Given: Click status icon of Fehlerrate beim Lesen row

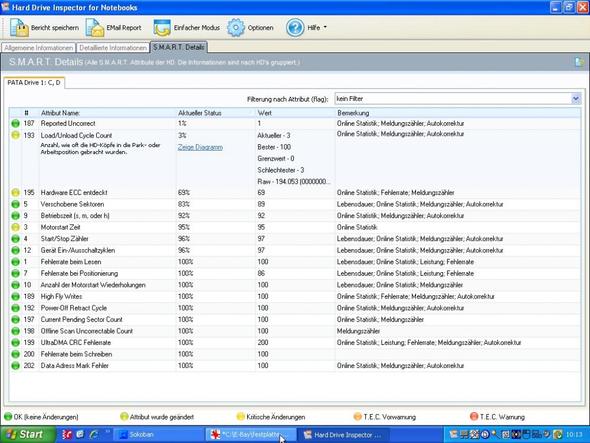Looking at the screenshot, I should coord(15,262).
